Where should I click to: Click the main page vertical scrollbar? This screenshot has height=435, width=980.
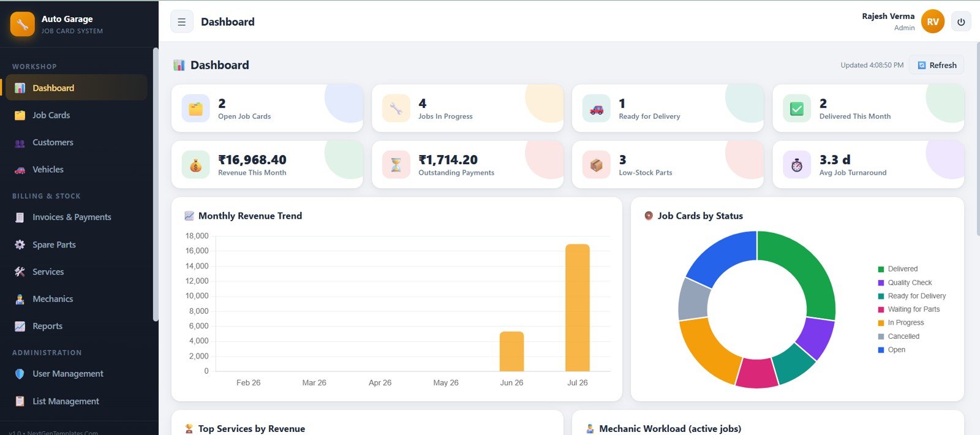coord(977,138)
